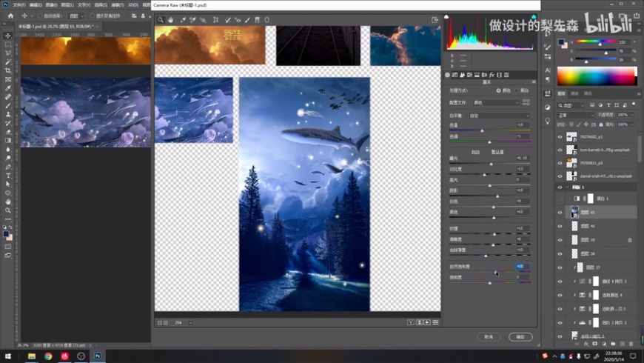
Task: Open the zoom level dropdown below preview
Action: 190,323
